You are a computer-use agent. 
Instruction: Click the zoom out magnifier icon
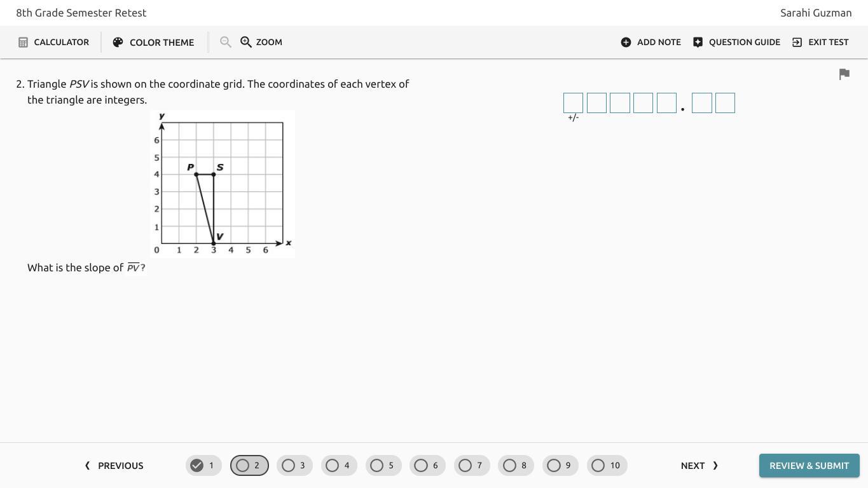coord(225,42)
